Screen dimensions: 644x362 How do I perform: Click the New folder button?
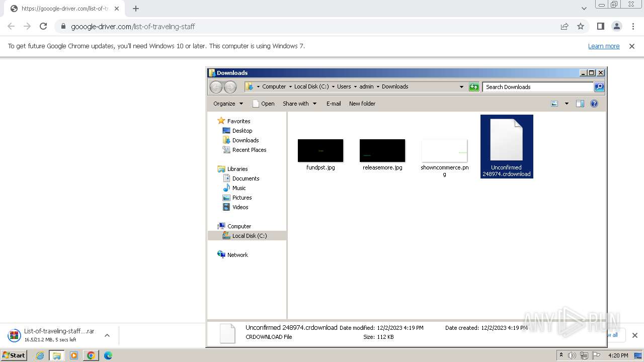coord(362,104)
